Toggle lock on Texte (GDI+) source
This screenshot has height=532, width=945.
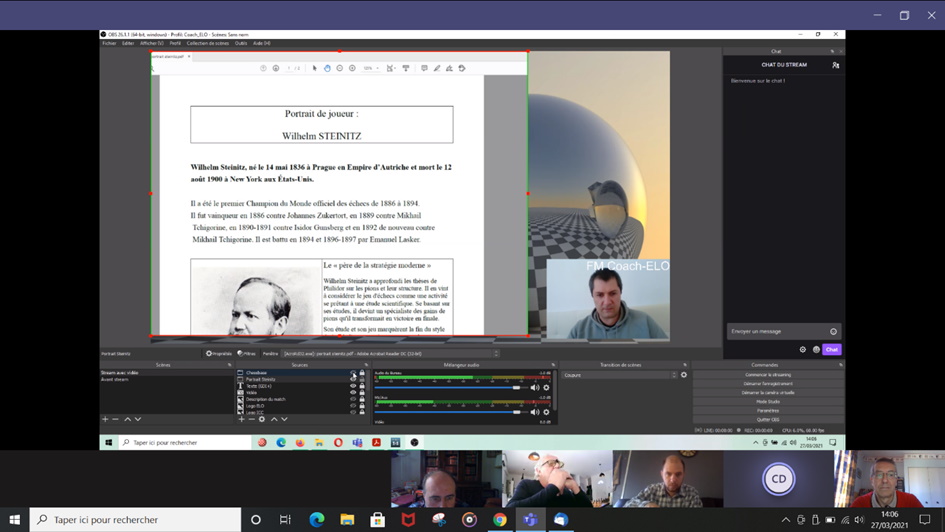click(362, 386)
